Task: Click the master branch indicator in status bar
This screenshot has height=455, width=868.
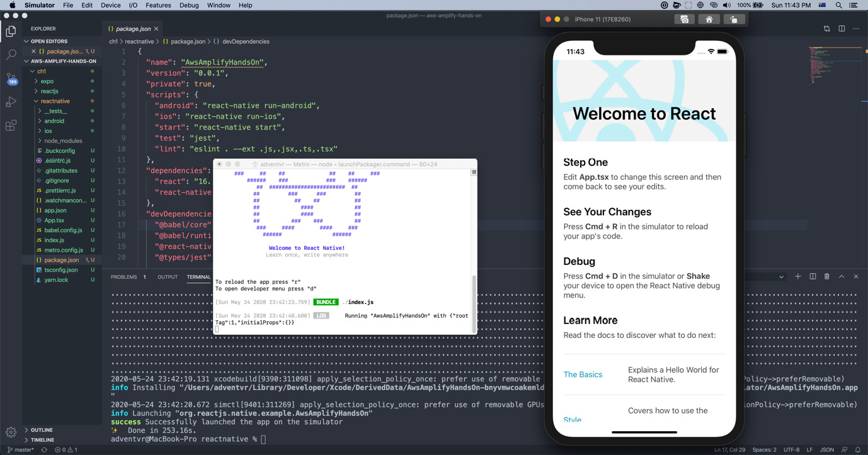Action: (21, 450)
